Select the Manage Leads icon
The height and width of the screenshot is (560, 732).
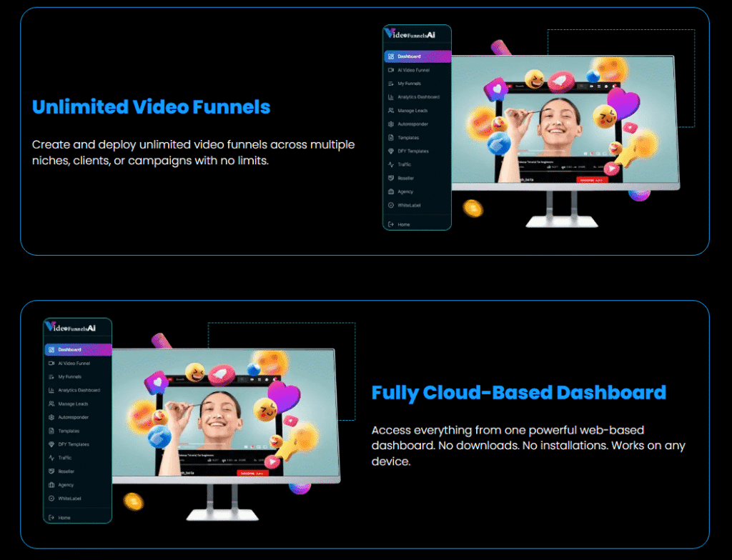[x=51, y=404]
